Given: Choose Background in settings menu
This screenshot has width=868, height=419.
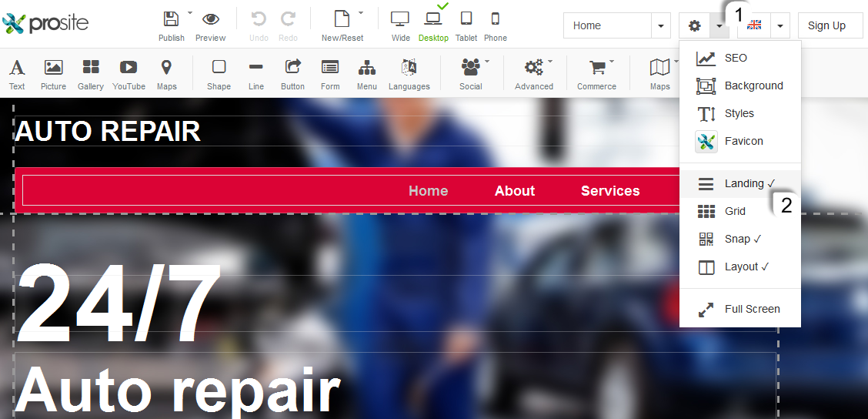Looking at the screenshot, I should click(740, 86).
